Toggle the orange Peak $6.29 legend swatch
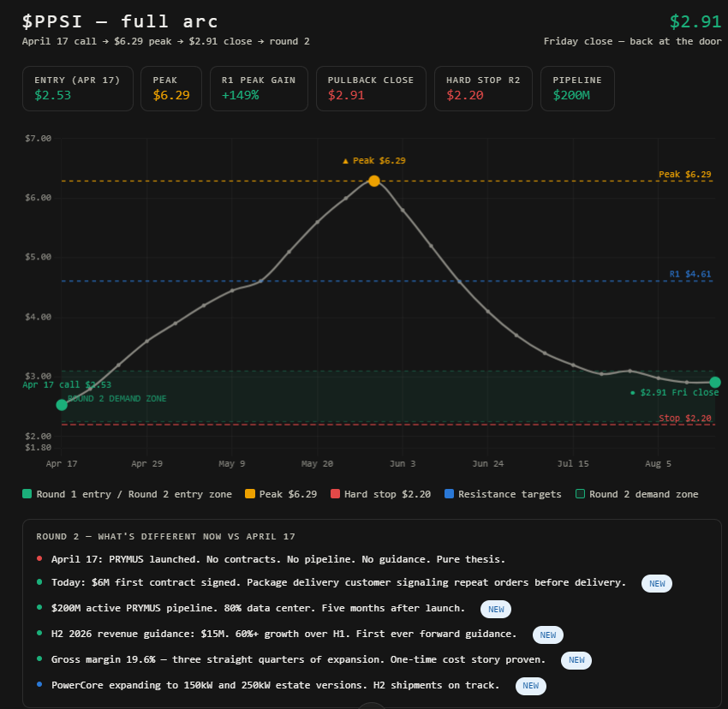Viewport: 728px width, 709px height. click(250, 494)
